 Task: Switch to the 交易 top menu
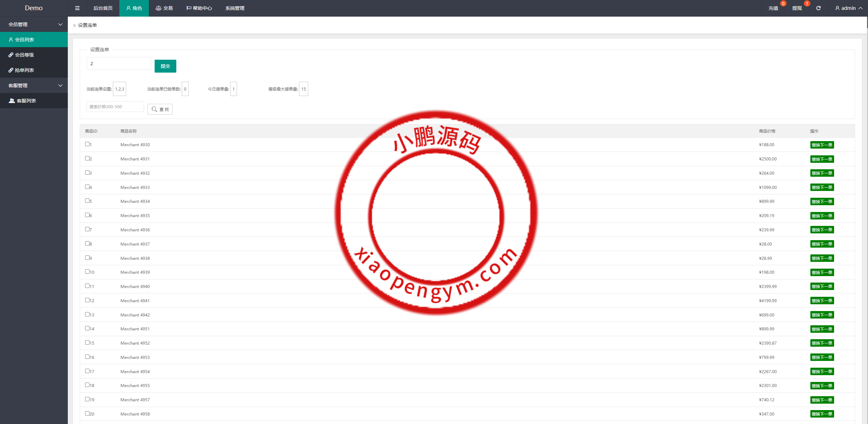pos(164,8)
